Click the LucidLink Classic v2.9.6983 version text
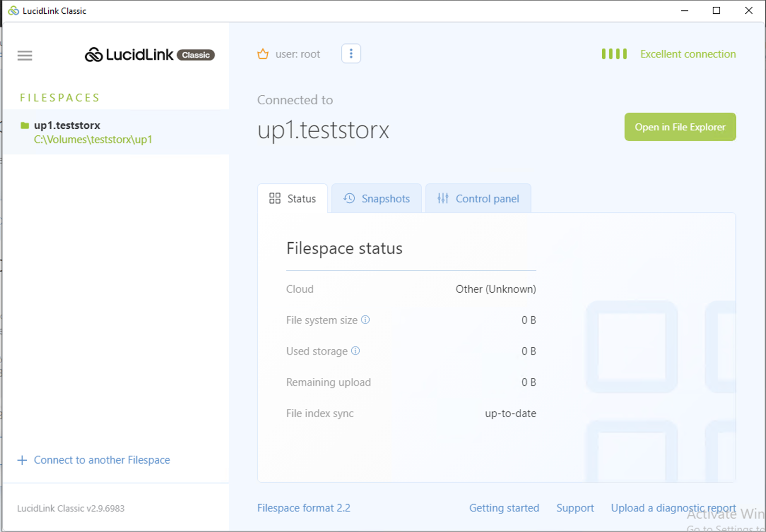Viewport: 766px width, 532px height. (71, 509)
